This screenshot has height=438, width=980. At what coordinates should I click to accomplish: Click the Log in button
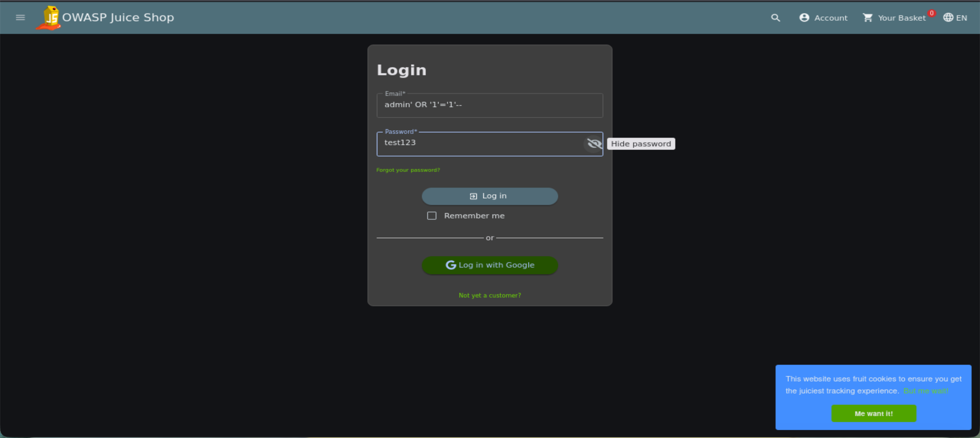pyautogui.click(x=490, y=196)
